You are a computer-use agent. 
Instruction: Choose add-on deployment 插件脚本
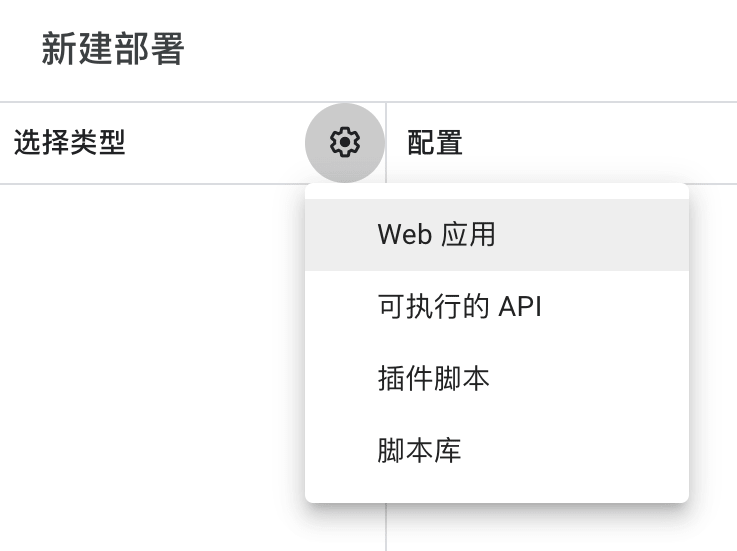(497, 378)
